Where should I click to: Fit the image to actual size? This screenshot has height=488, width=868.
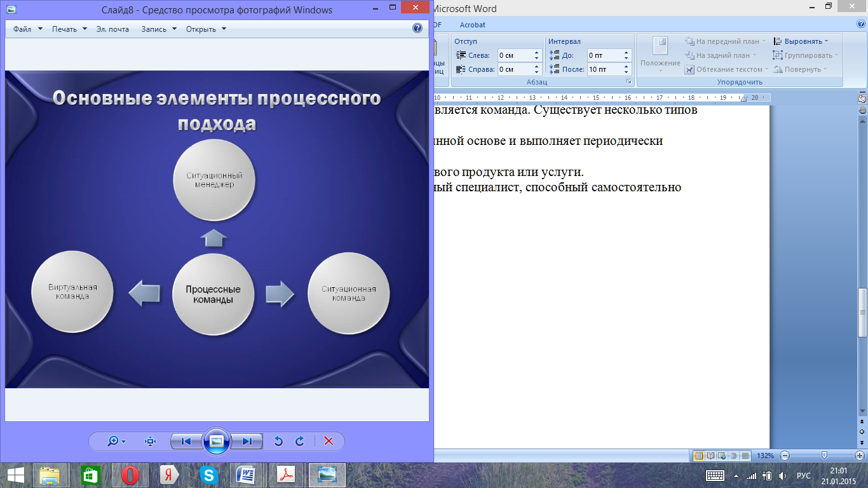point(151,441)
